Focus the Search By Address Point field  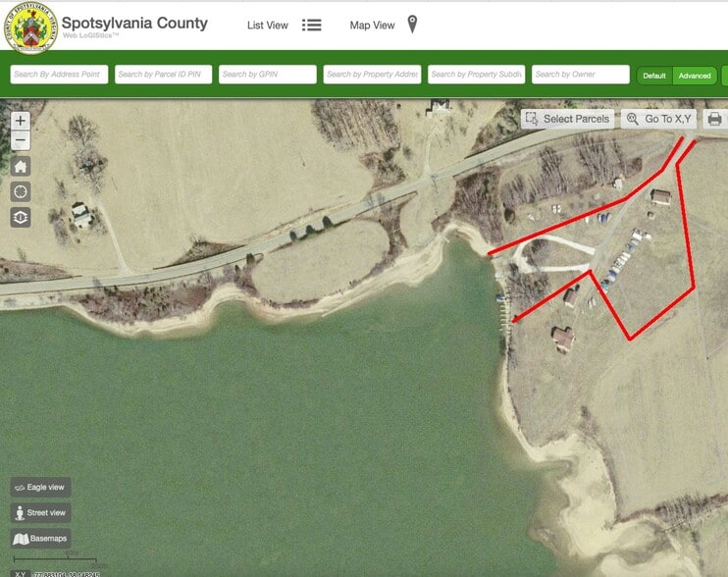click(x=59, y=75)
